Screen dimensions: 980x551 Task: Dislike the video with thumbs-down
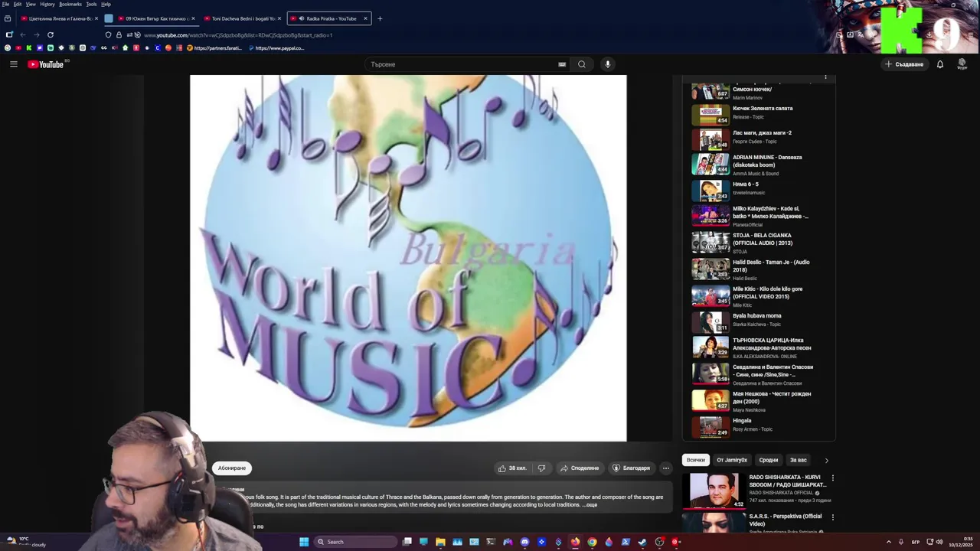[x=541, y=468]
